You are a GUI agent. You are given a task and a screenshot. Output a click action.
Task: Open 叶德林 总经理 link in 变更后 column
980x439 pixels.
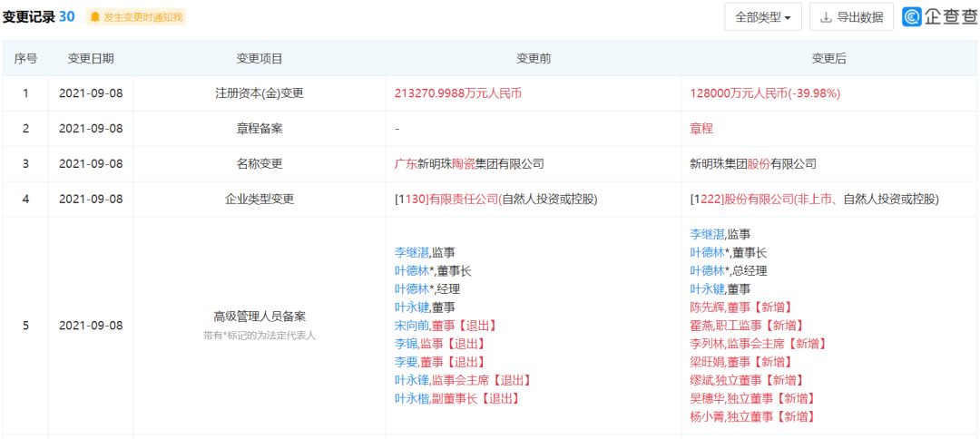tap(707, 271)
